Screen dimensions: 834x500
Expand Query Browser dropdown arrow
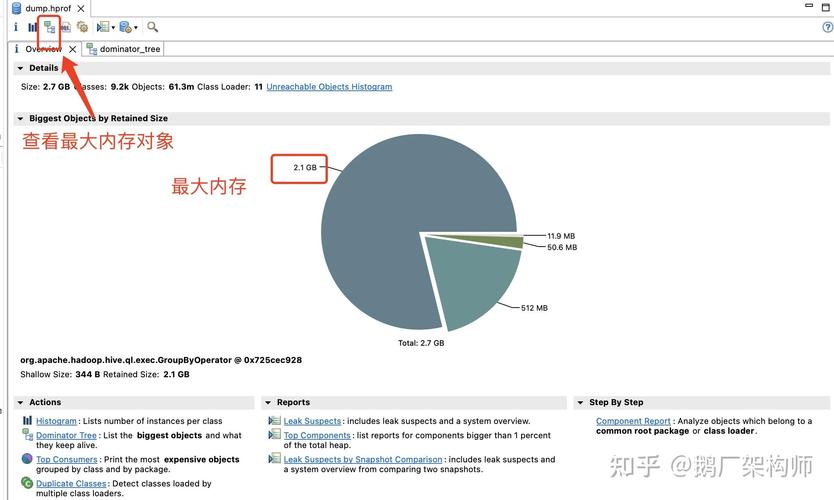[136, 27]
